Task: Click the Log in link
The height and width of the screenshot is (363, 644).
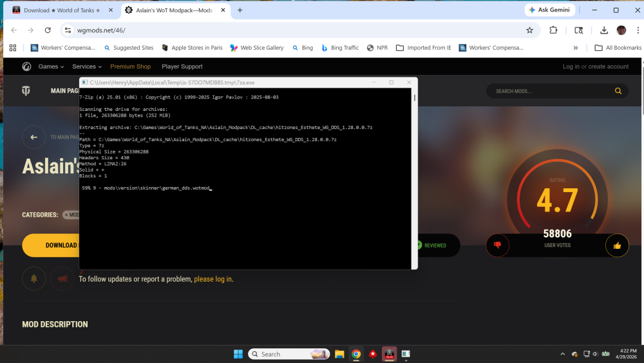Action: [571, 66]
